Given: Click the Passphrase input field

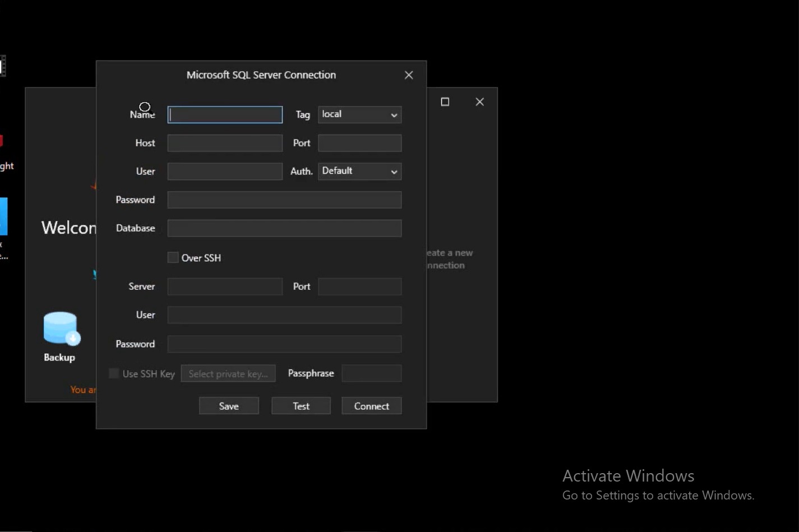Looking at the screenshot, I should pos(372,373).
